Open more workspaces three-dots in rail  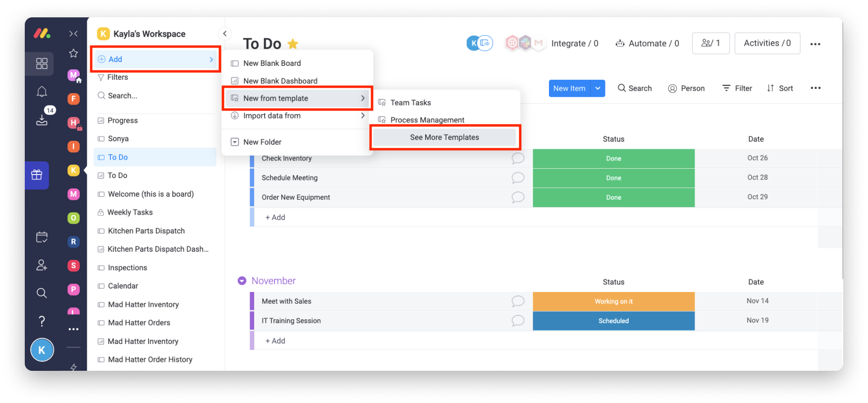pos(73,329)
